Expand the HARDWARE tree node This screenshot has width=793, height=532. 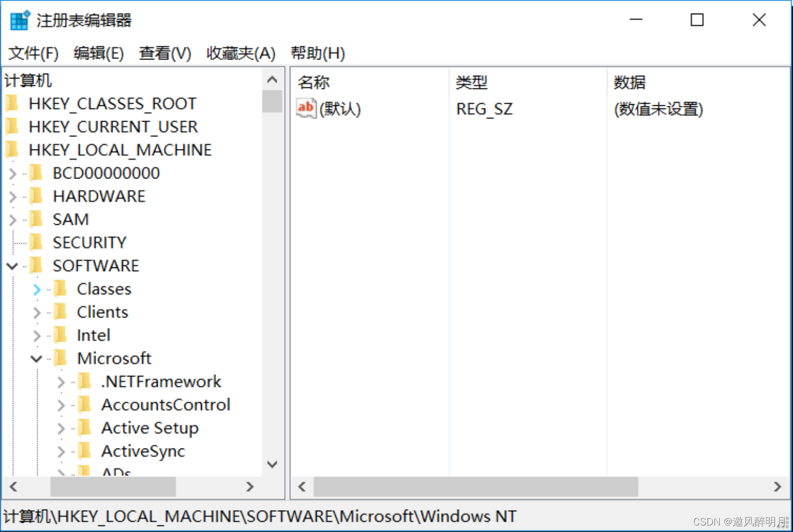point(12,196)
